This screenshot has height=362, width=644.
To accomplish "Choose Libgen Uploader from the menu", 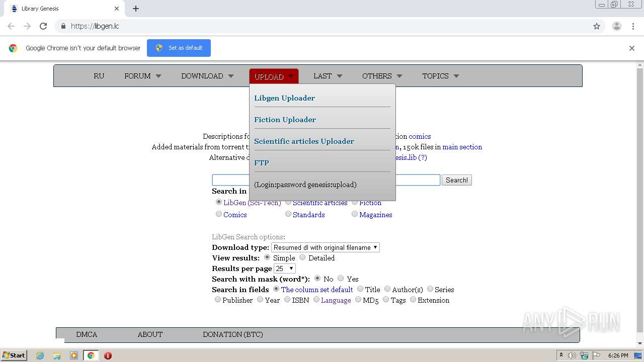I will click(285, 98).
